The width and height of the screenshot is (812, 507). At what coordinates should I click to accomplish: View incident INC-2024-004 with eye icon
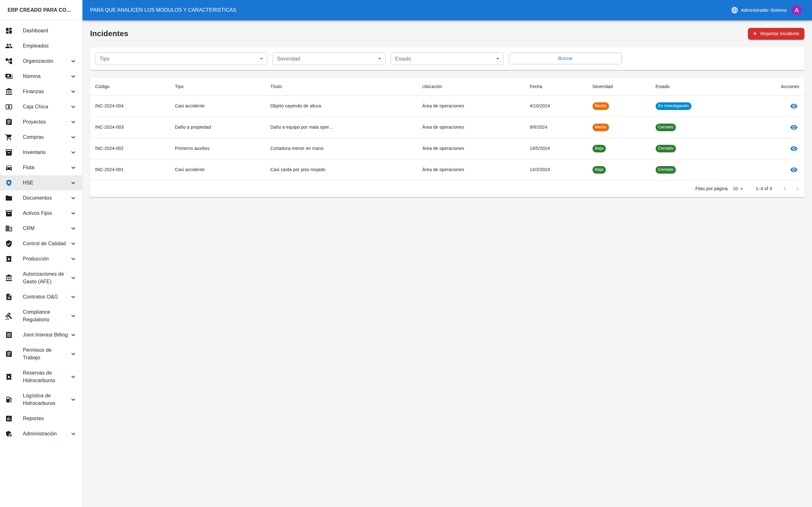794,106
